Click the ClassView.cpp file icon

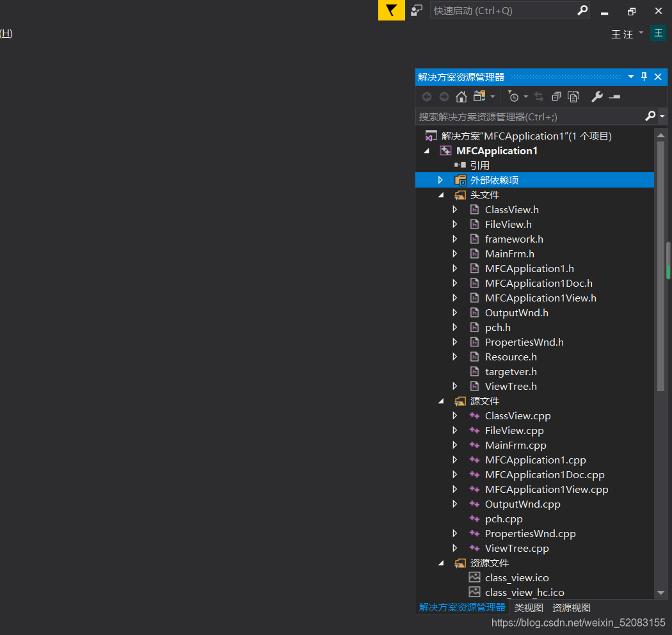coord(474,415)
